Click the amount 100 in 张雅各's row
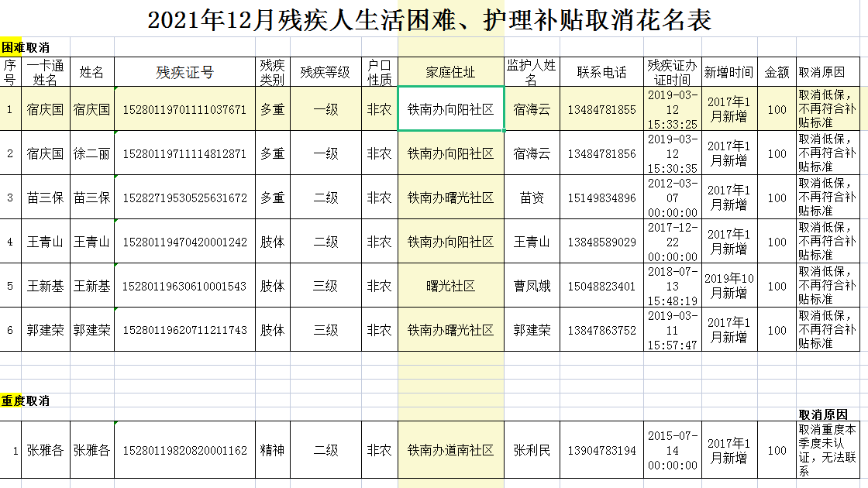The height and width of the screenshot is (488, 868). pos(777,450)
